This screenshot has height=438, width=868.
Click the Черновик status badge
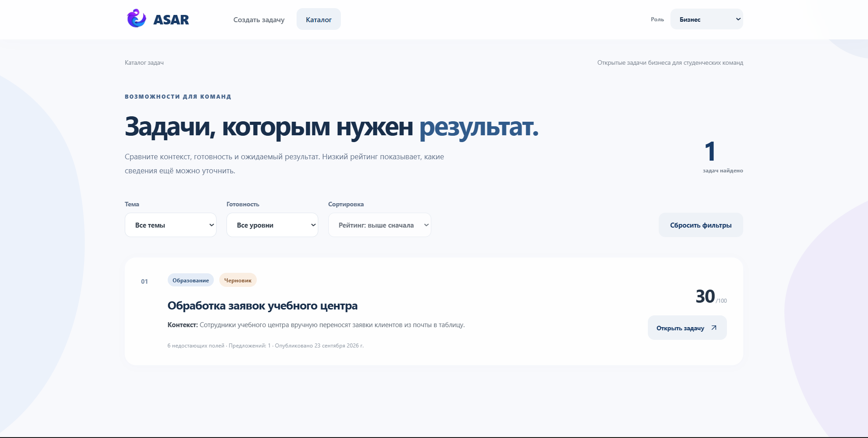238,280
